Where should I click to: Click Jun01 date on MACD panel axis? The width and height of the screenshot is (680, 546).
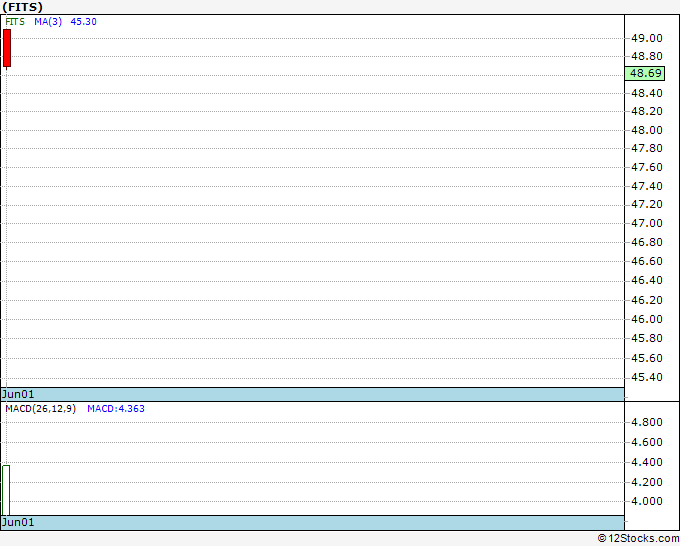pos(18,522)
